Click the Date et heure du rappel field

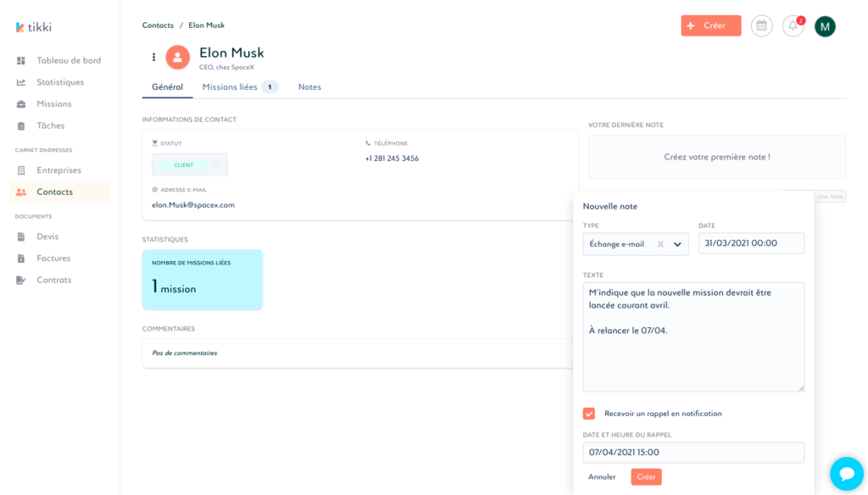693,453
